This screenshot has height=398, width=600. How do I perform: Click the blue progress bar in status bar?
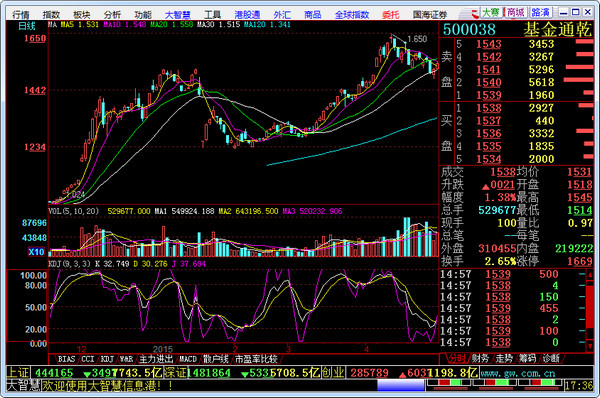tap(401, 385)
